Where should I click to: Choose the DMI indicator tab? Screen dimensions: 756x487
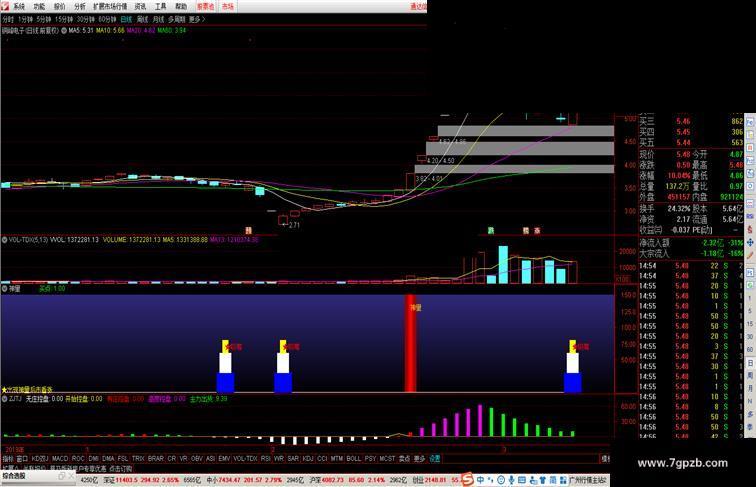point(93,459)
